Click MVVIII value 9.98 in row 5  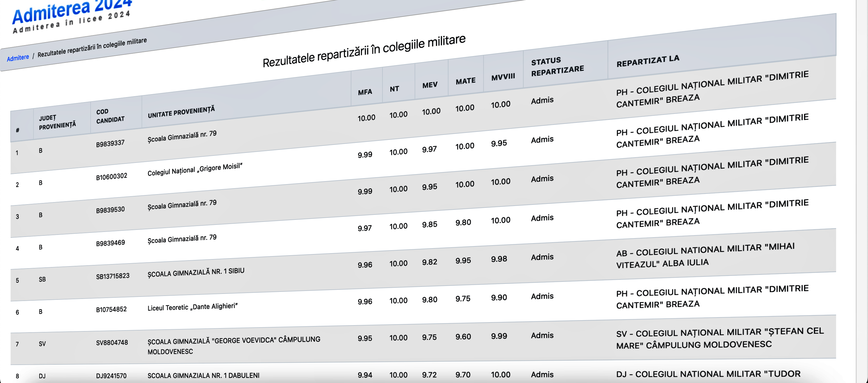pos(499,259)
